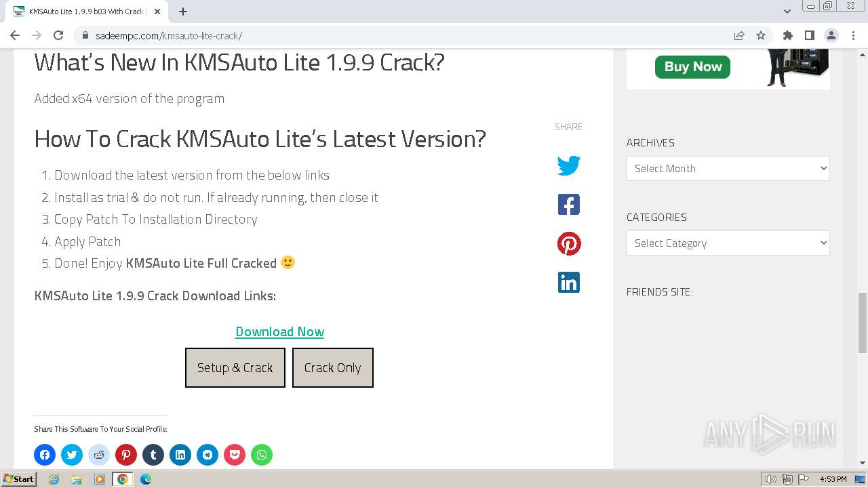The width and height of the screenshot is (868, 488).
Task: Click step 'Copy Patch To Installation Directory'
Action: 156,219
